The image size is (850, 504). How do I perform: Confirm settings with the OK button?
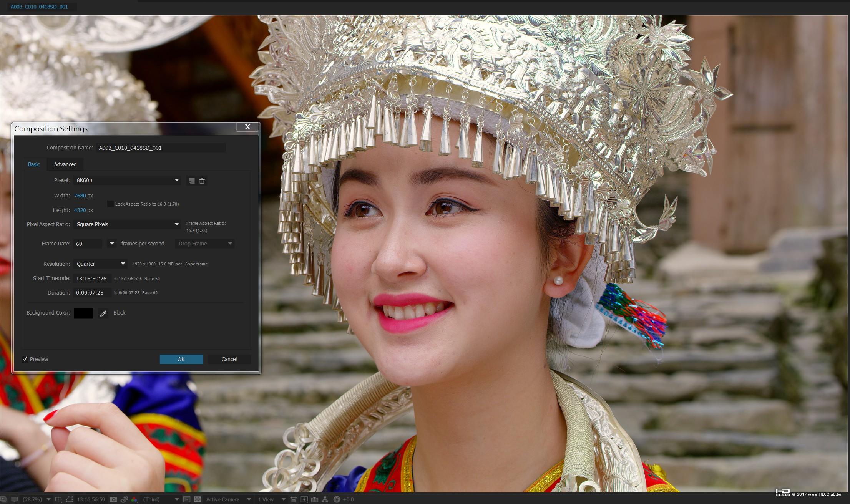pos(181,359)
